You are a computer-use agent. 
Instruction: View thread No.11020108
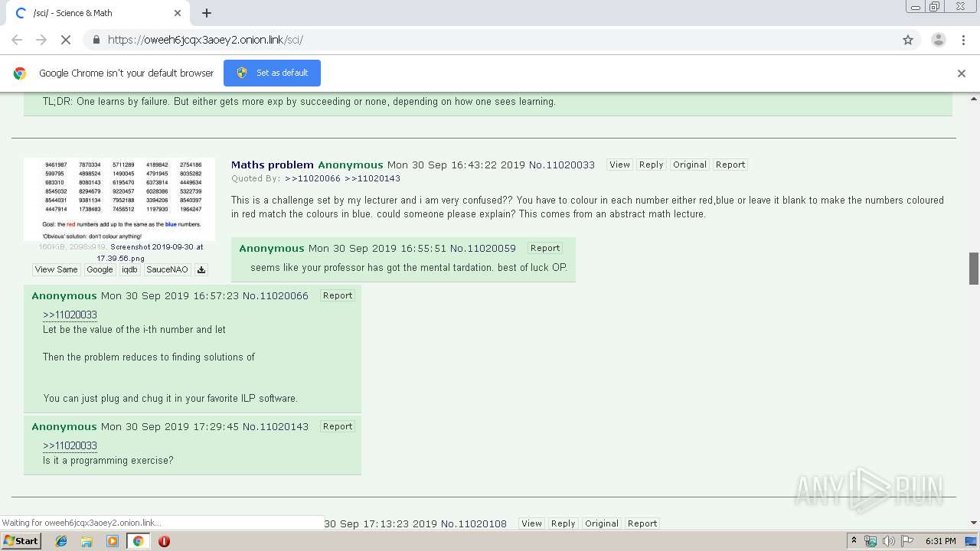point(531,523)
